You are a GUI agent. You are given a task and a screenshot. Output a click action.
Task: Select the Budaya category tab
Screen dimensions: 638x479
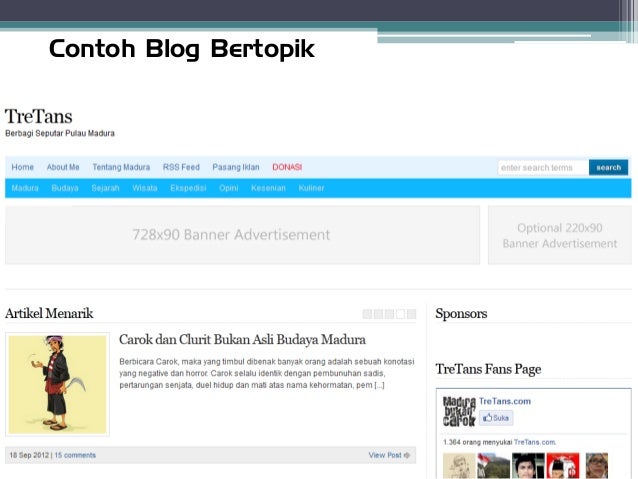[x=65, y=188]
